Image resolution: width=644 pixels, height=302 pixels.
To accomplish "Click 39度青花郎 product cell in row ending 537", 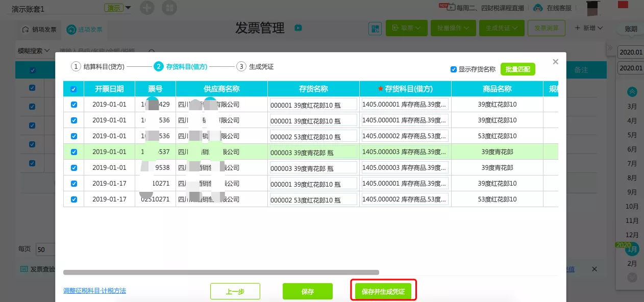I will click(497, 152).
